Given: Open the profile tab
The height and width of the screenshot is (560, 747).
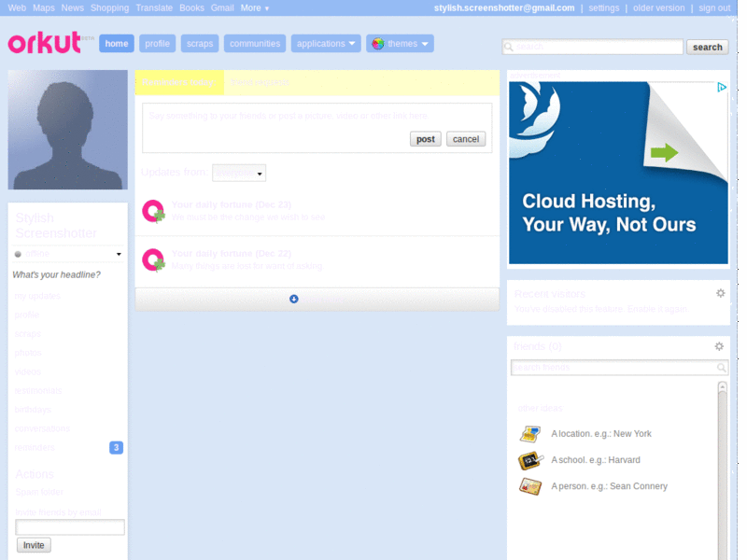Looking at the screenshot, I should (157, 43).
